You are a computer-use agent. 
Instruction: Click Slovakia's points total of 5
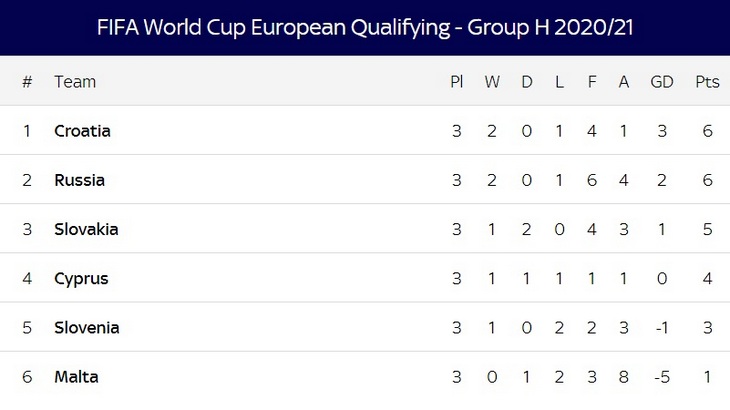coord(707,229)
